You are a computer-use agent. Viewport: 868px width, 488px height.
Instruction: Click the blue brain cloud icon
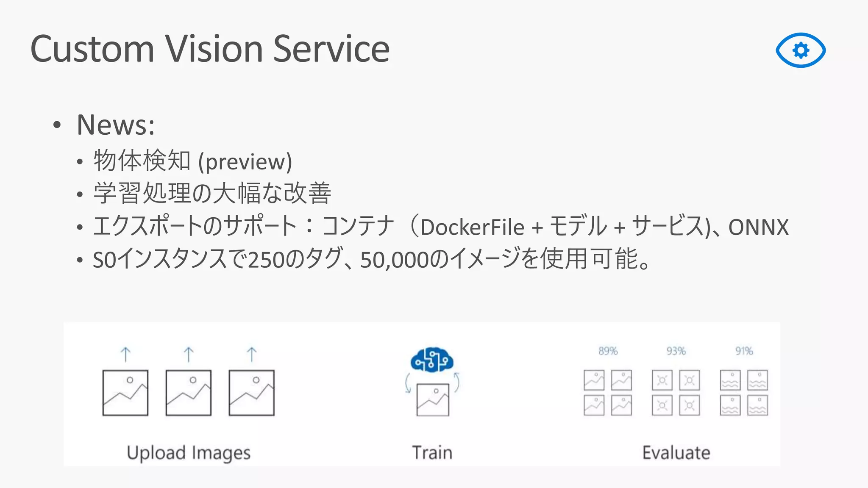pyautogui.click(x=432, y=360)
